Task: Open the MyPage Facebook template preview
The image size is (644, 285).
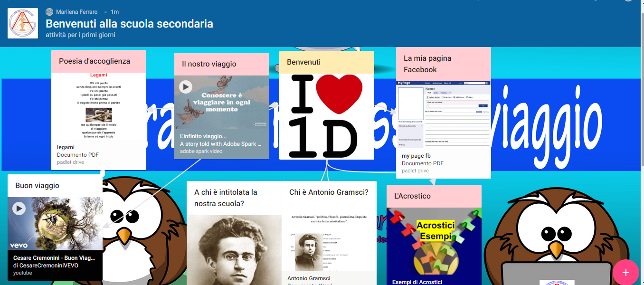Action: (x=444, y=114)
